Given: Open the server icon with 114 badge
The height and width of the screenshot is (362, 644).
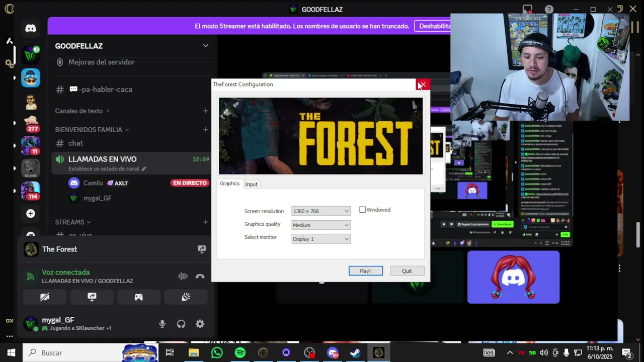Looking at the screenshot, I should [x=31, y=191].
